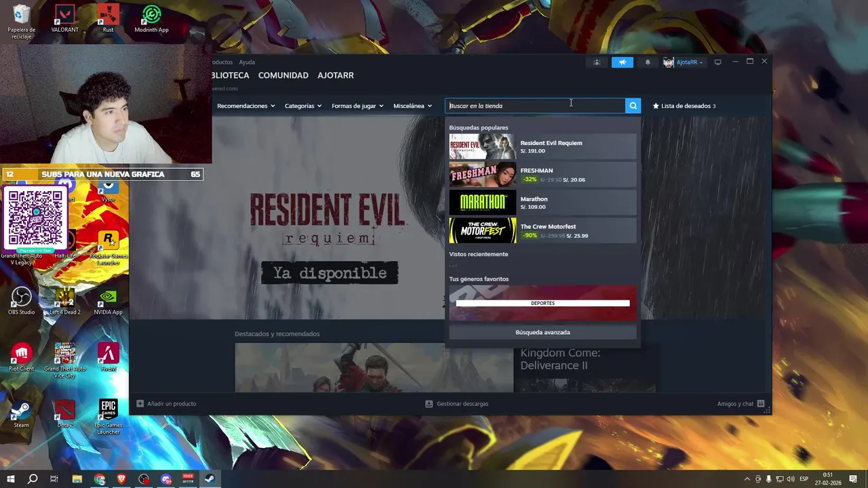Click the megaphone announcements button
The image size is (868, 488).
point(623,62)
